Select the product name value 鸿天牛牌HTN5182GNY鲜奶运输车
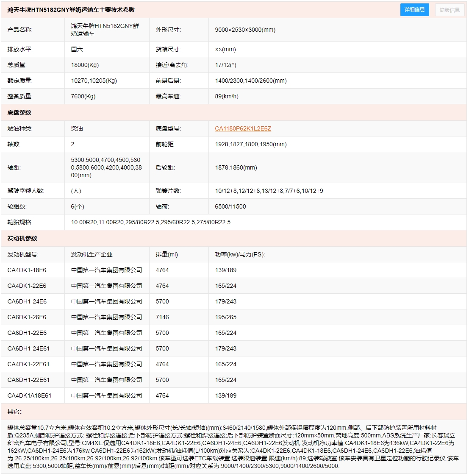The width and height of the screenshot is (469, 476). [105, 30]
